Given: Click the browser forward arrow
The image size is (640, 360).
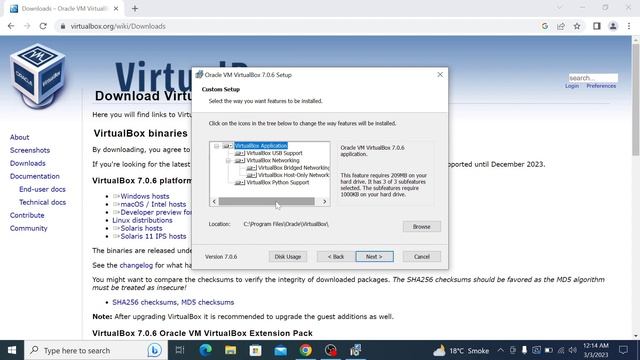Looking at the screenshot, I should [x=27, y=26].
